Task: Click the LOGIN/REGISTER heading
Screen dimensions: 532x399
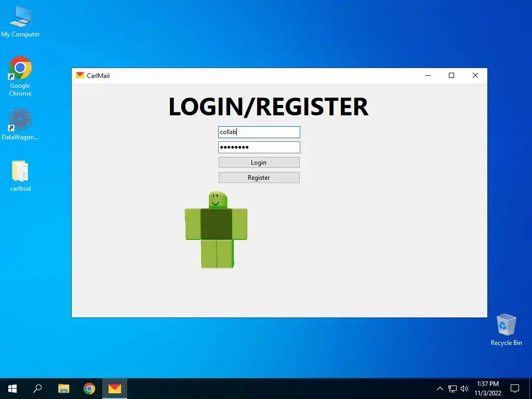Action: [x=269, y=107]
